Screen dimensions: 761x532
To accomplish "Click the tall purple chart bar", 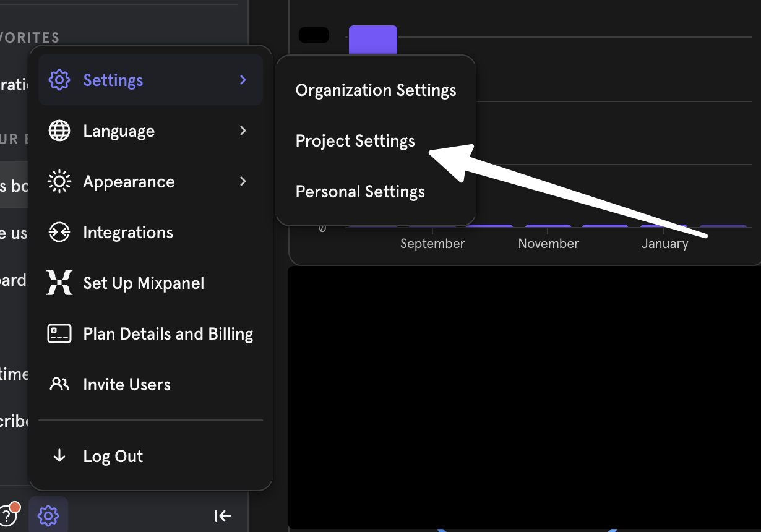I will (372, 40).
